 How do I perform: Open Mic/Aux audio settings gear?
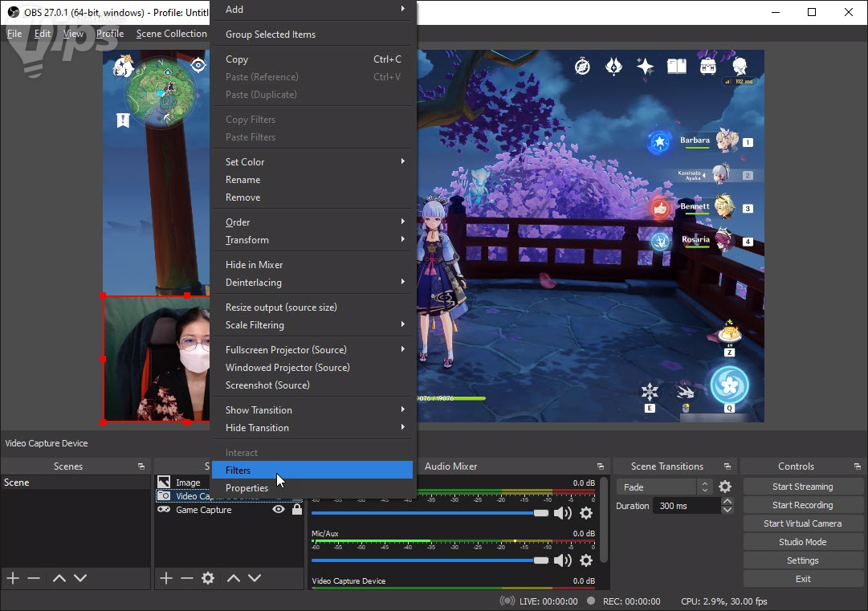pos(586,560)
